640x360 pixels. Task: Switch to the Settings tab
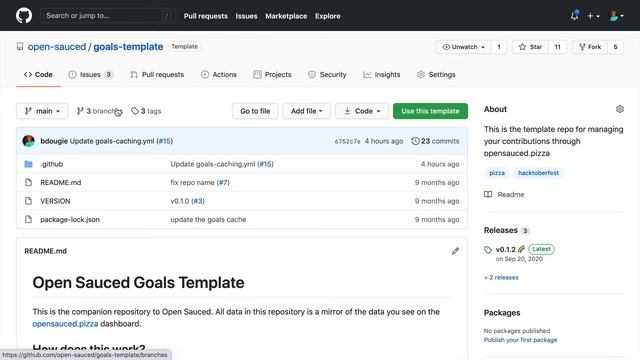point(436,75)
